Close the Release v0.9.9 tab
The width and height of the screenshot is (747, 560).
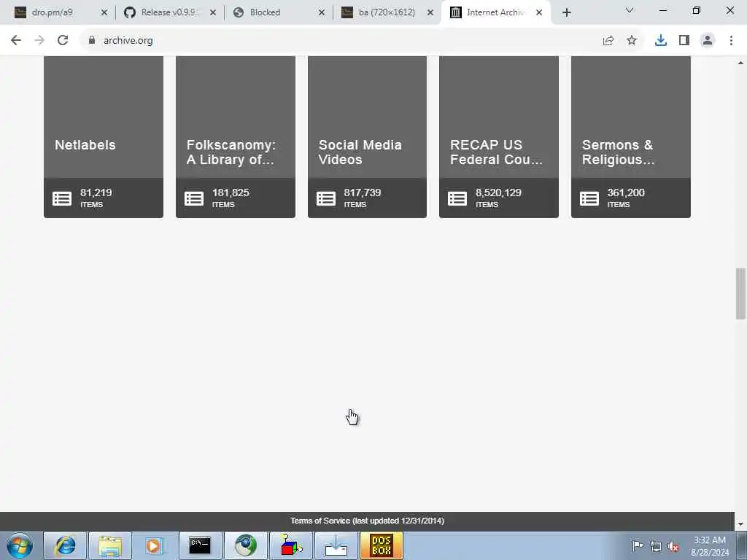[213, 12]
